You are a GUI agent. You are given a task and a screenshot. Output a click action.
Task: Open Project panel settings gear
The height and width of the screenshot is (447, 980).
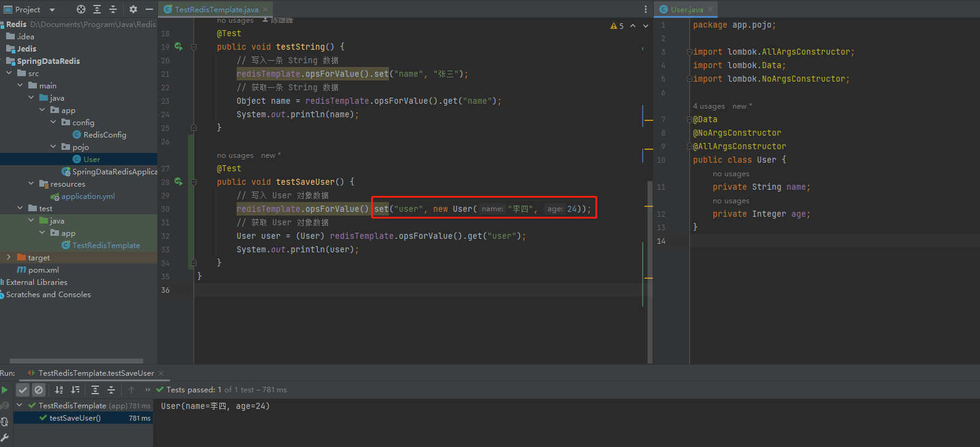pos(133,9)
